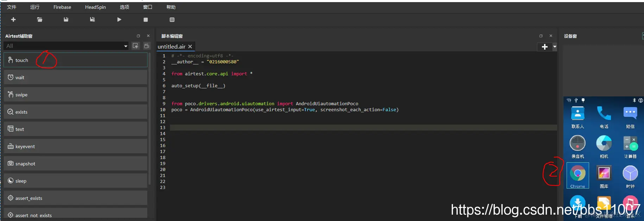The width and height of the screenshot is (644, 221).
Task: Select the touch command
Action: [x=75, y=60]
